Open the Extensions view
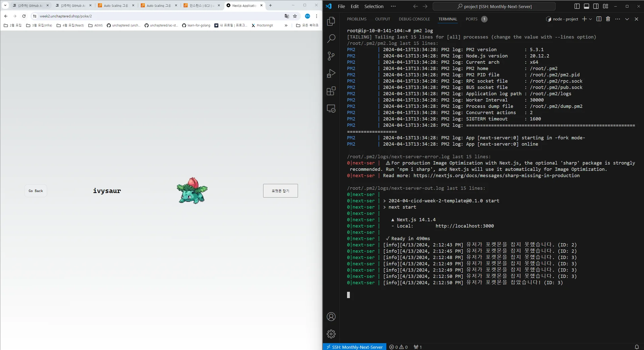644x350 pixels. point(331,91)
